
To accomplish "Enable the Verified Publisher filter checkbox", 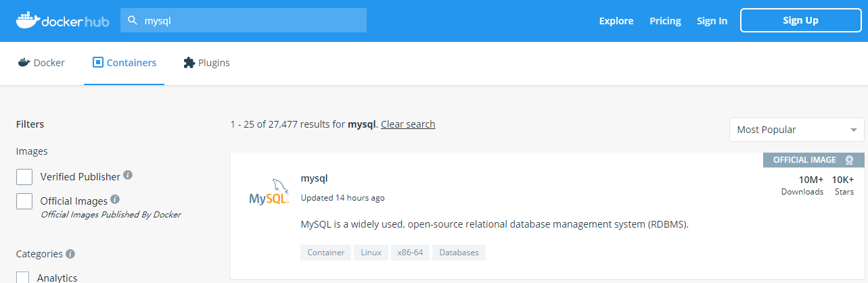I will (x=24, y=177).
